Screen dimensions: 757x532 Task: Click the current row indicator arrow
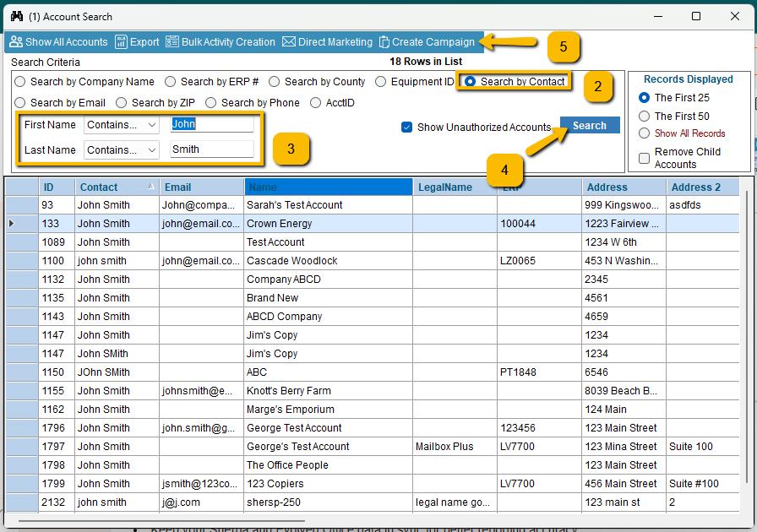tap(11, 224)
